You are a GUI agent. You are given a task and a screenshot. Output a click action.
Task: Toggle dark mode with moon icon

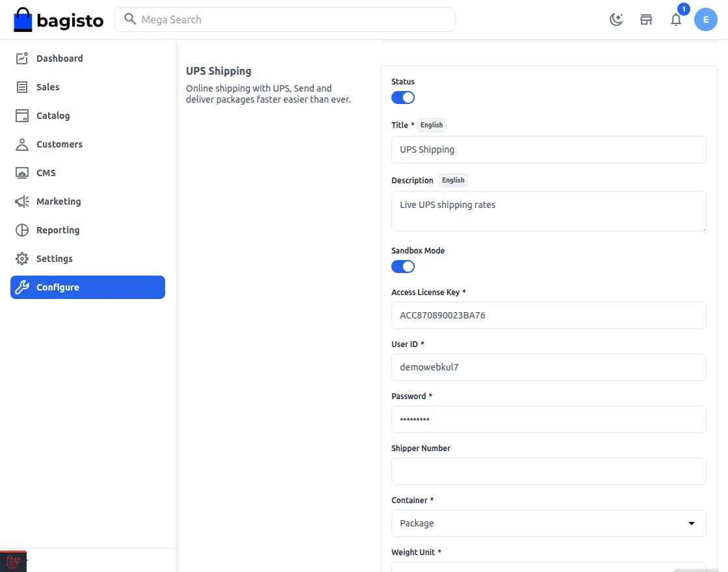tap(616, 19)
